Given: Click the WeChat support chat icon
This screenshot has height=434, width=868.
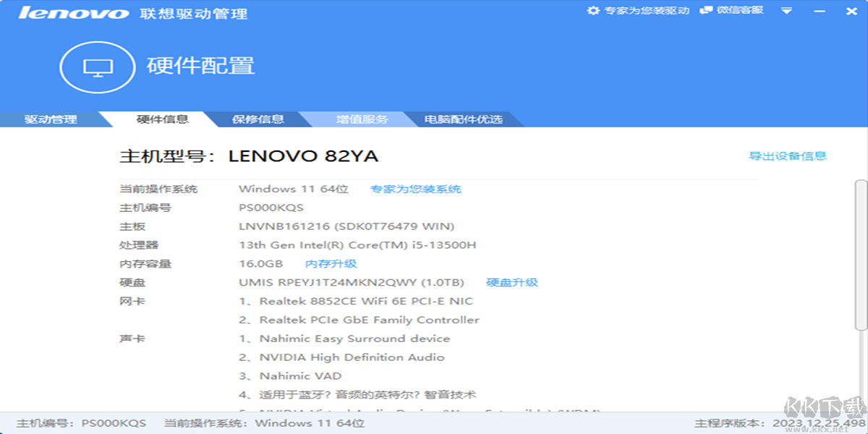Looking at the screenshot, I should point(706,10).
